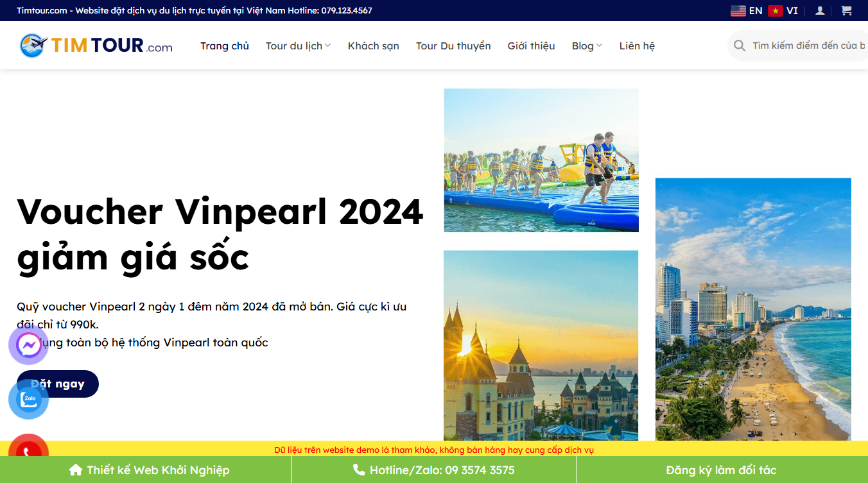868x483 pixels.
Task: Open the Facebook Messenger chat icon
Action: (x=28, y=345)
